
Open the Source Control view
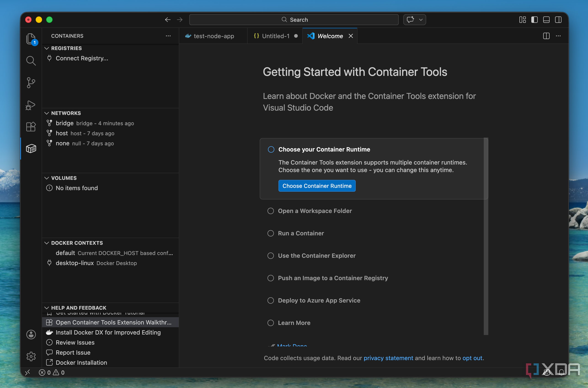pos(31,83)
